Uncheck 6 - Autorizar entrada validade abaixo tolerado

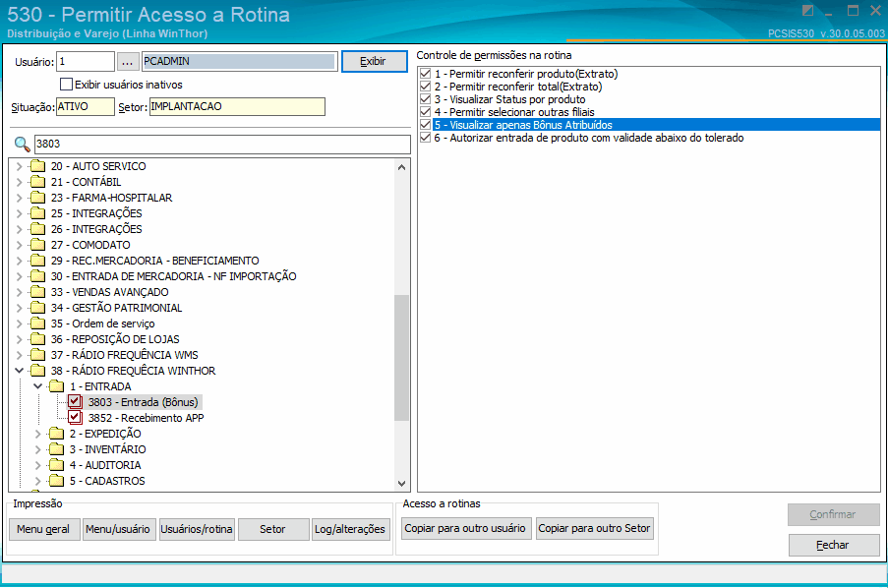point(425,138)
